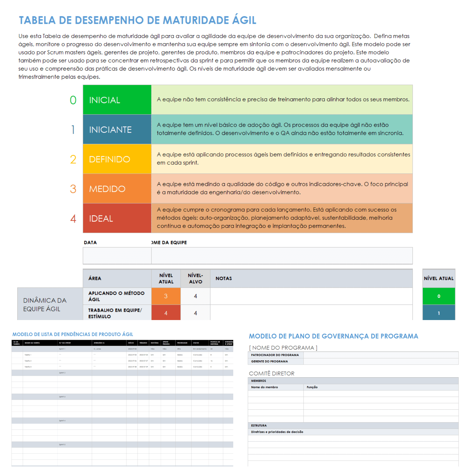Click the DATA input cell
The width and height of the screenshot is (476, 476).
point(117,256)
